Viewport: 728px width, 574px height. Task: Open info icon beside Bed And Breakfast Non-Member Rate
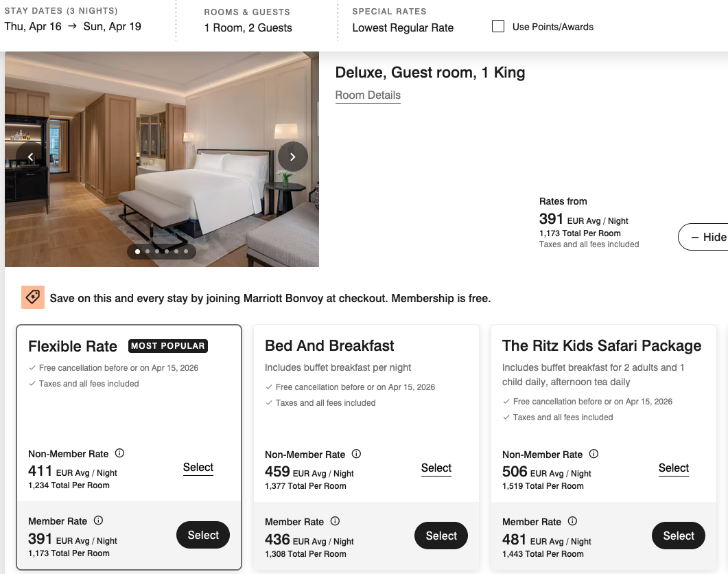click(x=356, y=454)
